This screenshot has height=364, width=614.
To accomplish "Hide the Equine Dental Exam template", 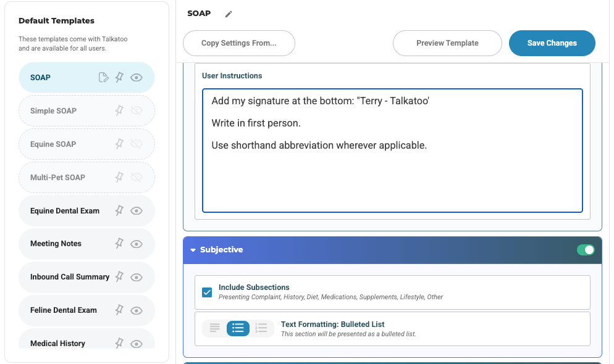I will 137,211.
